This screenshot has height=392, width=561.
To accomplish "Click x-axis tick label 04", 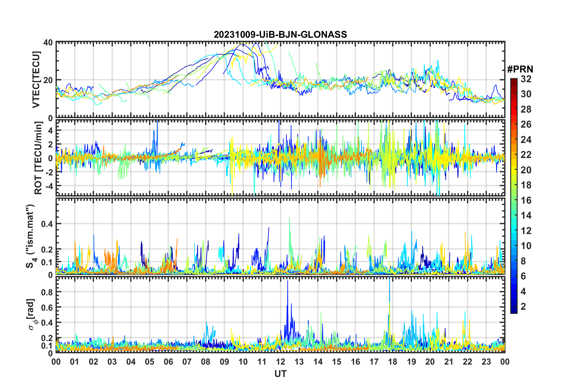I will [x=131, y=362].
